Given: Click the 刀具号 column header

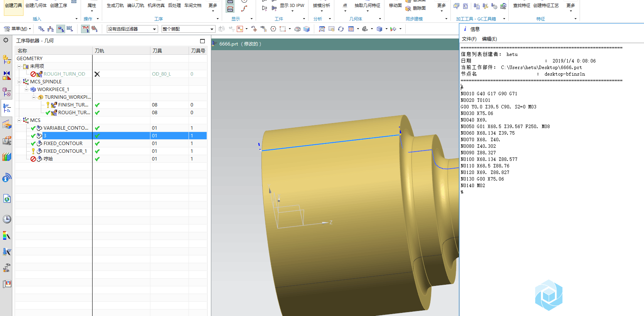Looking at the screenshot, I should coord(198,51).
